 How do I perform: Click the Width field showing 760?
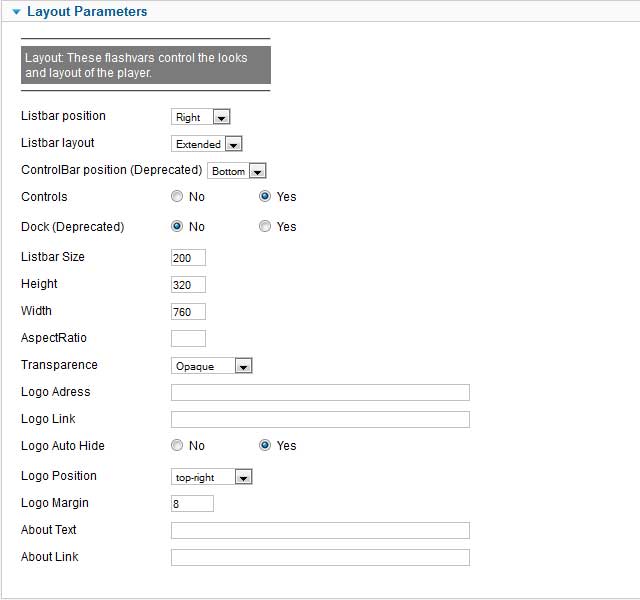188,312
